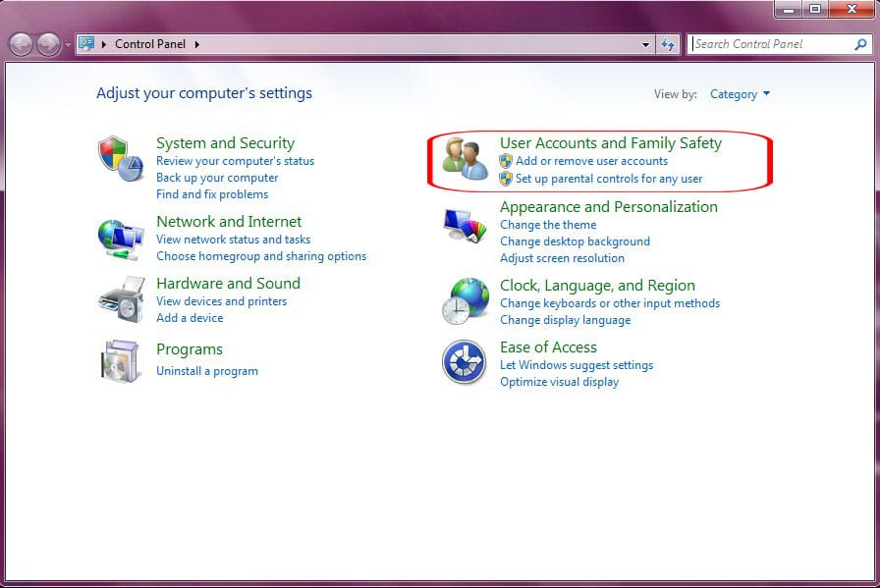This screenshot has width=880, height=588.
Task: Click Uninstall a program
Action: (x=206, y=371)
